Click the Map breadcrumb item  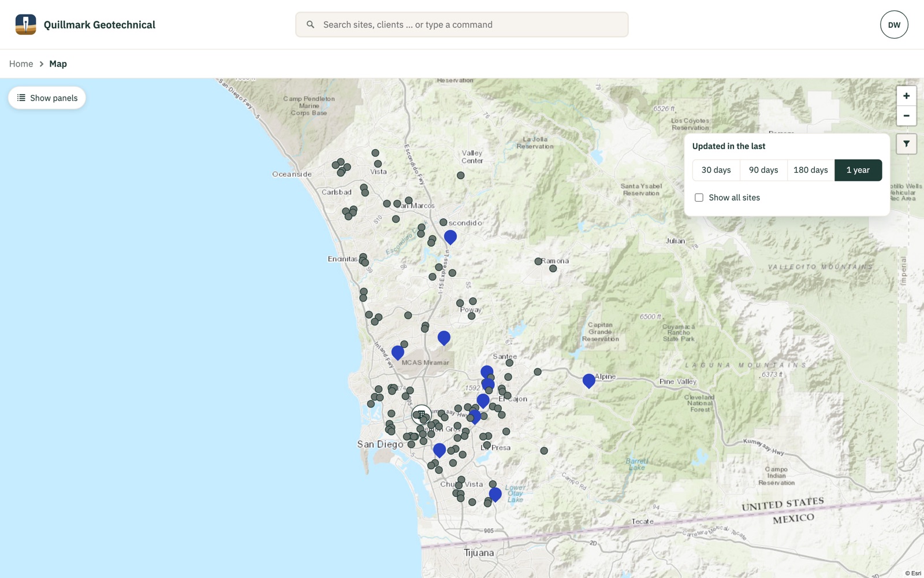coord(58,64)
